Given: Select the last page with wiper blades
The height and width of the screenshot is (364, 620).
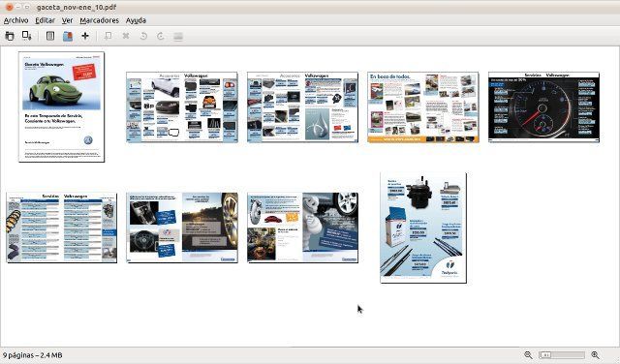Looking at the screenshot, I should tap(423, 227).
